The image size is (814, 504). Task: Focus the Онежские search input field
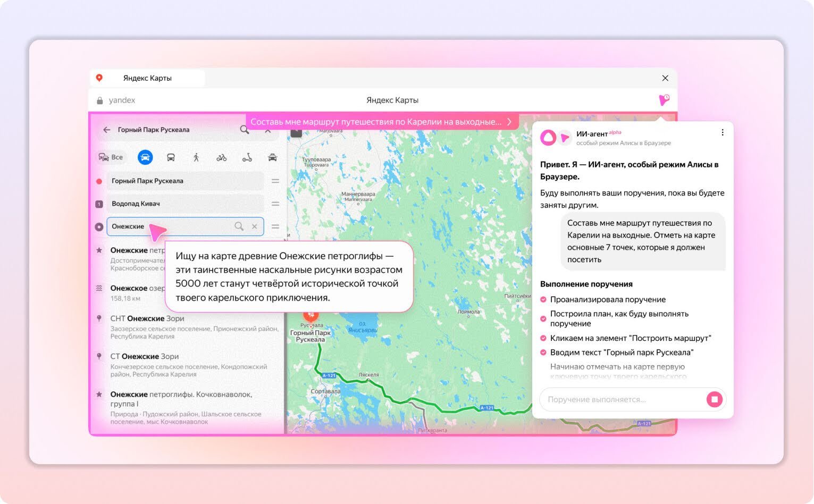click(185, 226)
